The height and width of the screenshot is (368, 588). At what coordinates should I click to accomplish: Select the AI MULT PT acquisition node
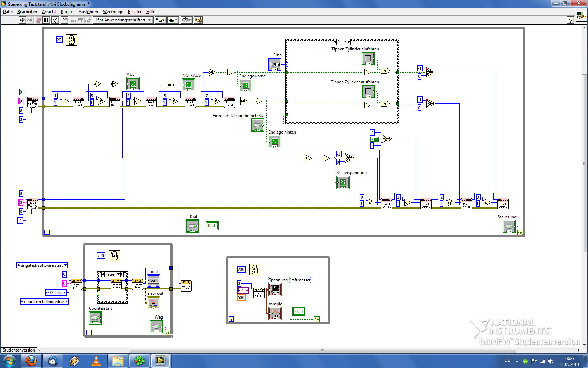coord(259,293)
